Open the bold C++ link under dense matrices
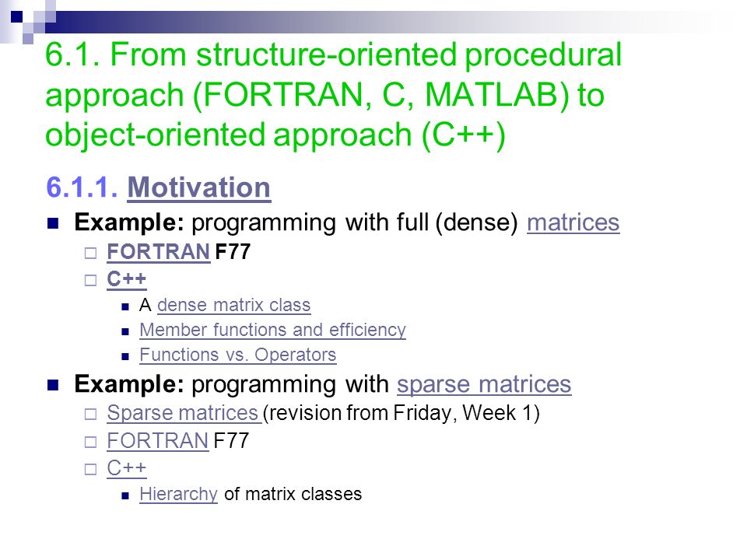 tap(127, 279)
